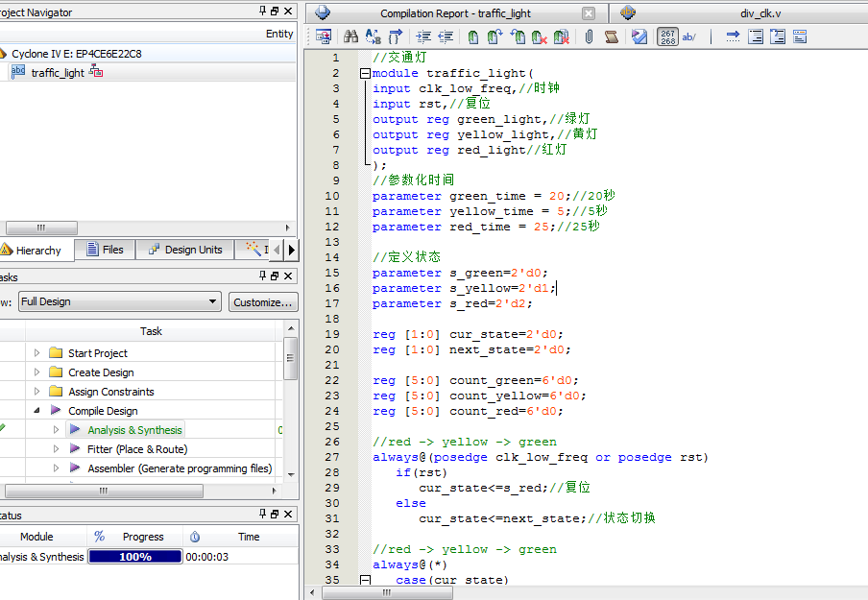This screenshot has height=600, width=868.
Task: Toggle auto-hide pin on Tasks panel
Action: click(x=262, y=276)
